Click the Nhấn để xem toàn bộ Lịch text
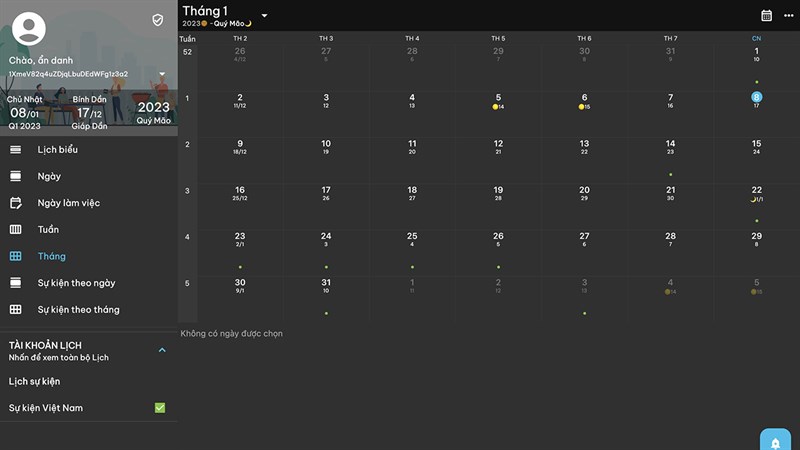The image size is (800, 450). (58, 357)
